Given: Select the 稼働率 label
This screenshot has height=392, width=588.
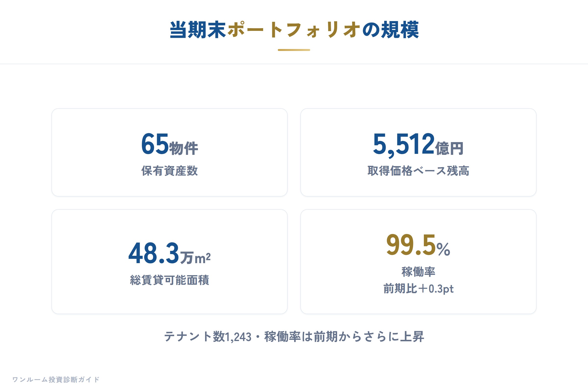Looking at the screenshot, I should (418, 271).
